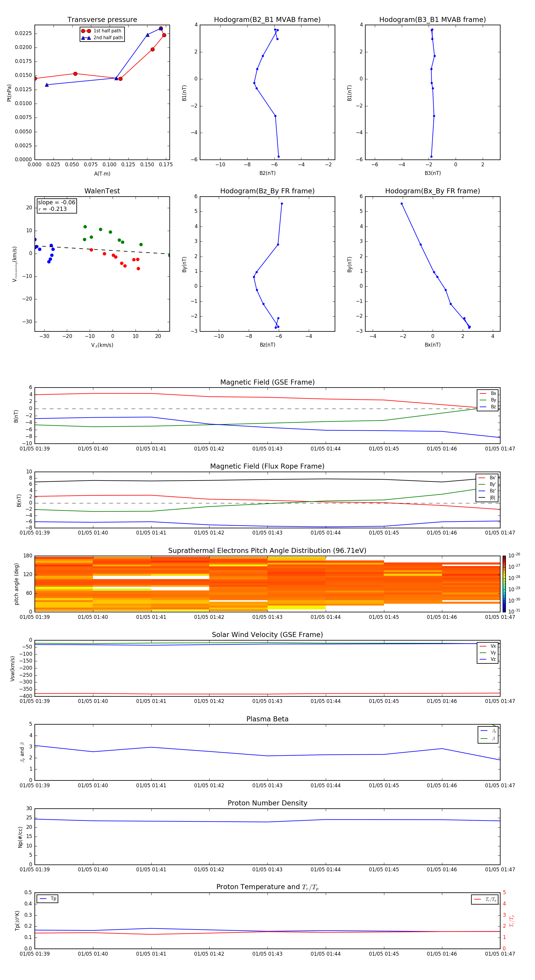Click the 'Magnetic Field (GSE Frame)' title
535x980 pixels.
coord(267,382)
